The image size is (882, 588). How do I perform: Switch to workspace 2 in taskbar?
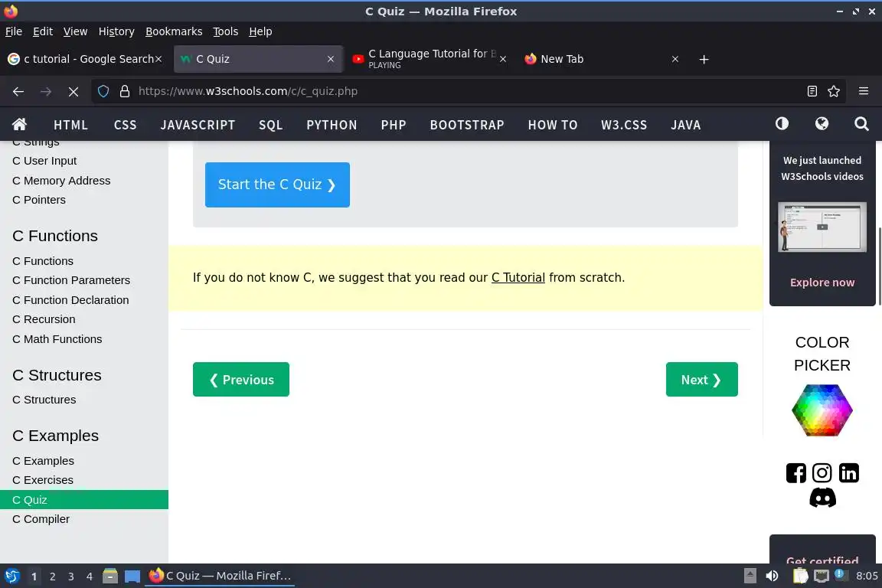click(52, 577)
